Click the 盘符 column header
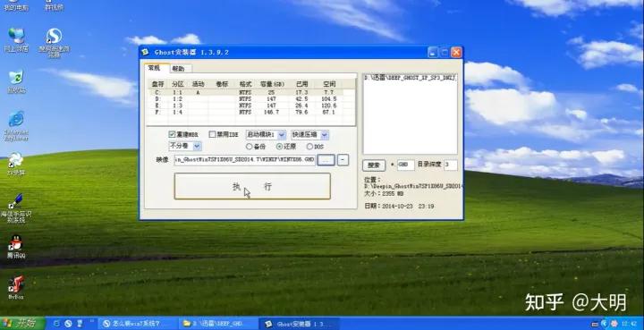Screen dimensions: 644x330 pyautogui.click(x=157, y=84)
